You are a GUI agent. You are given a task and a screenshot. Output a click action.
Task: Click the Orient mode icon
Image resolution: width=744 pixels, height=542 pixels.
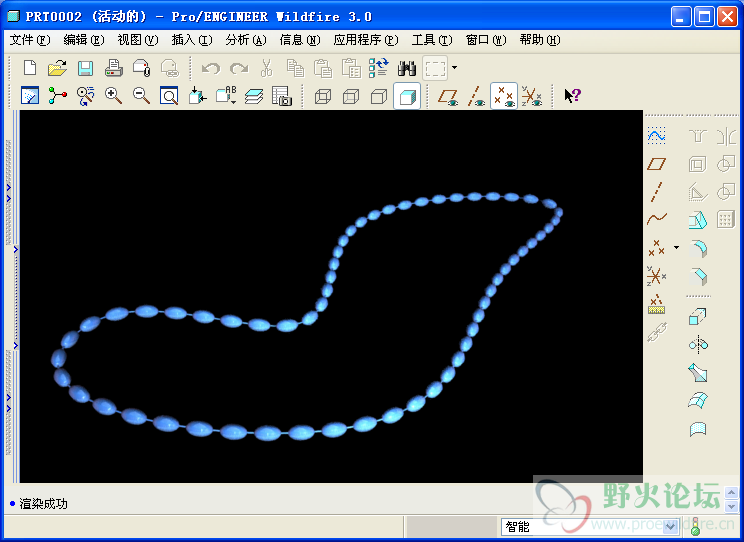pyautogui.click(x=85, y=95)
